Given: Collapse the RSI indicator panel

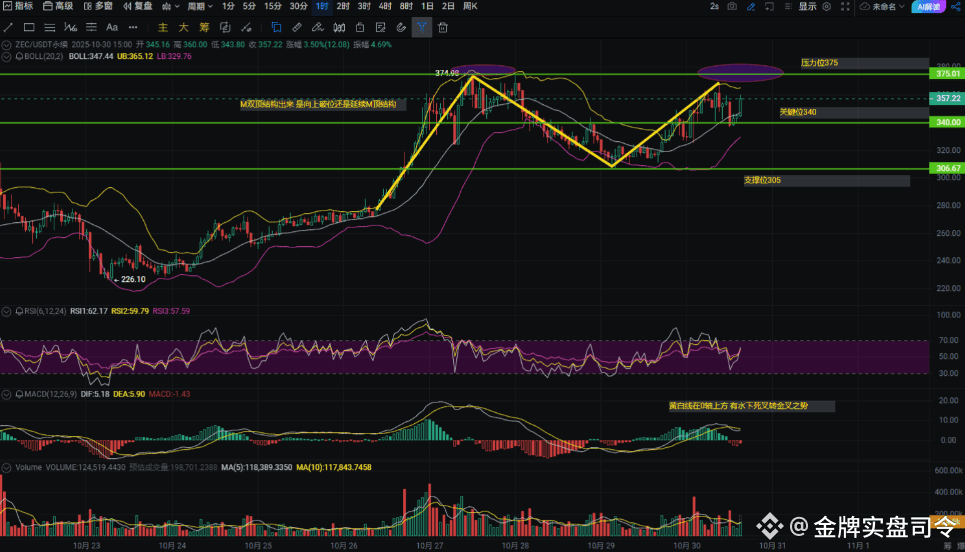Looking at the screenshot, I should [x=6, y=311].
